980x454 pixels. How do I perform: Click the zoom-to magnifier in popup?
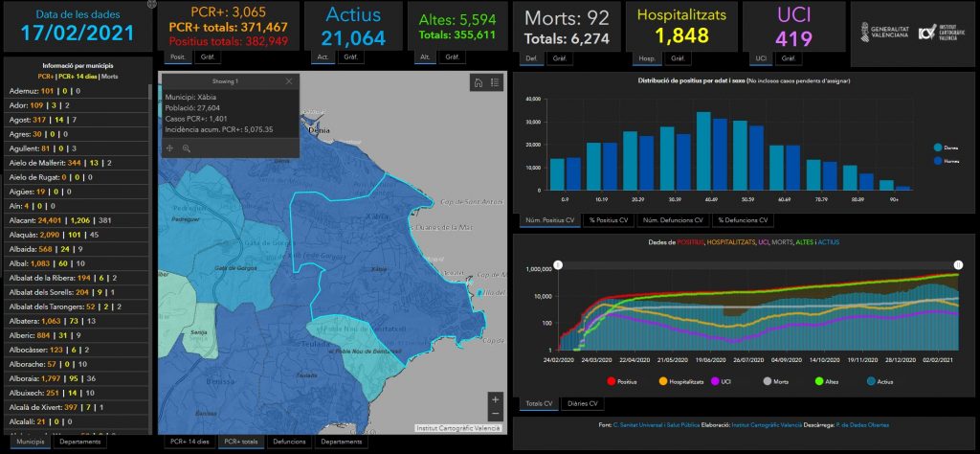[187, 148]
